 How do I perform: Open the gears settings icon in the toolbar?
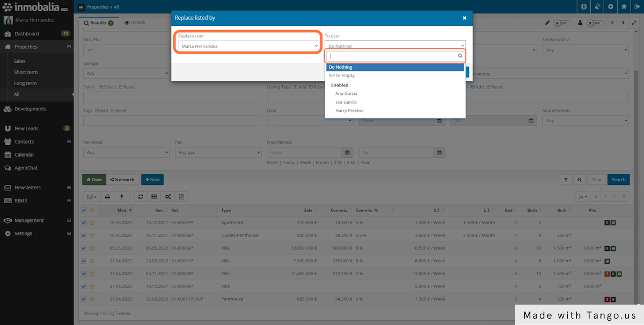tap(167, 196)
